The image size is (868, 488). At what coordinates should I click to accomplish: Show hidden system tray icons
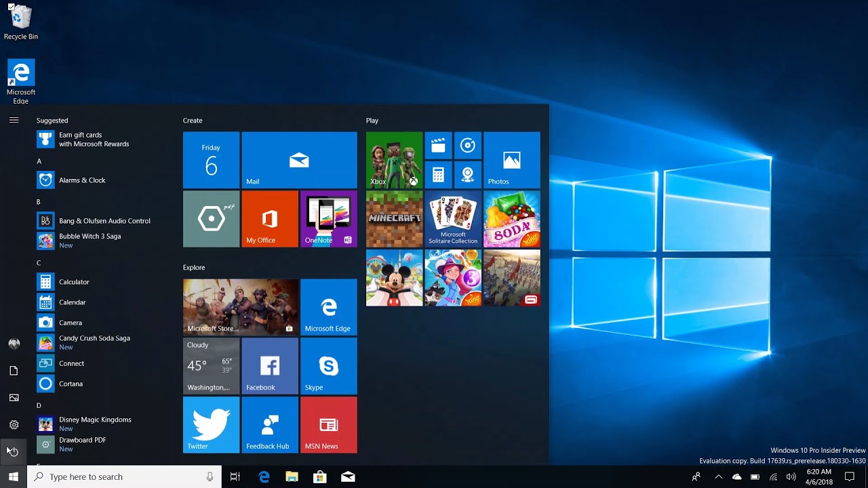click(x=719, y=476)
